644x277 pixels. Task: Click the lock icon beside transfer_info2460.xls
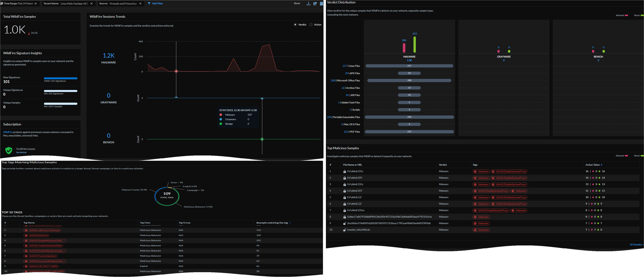(x=344, y=230)
